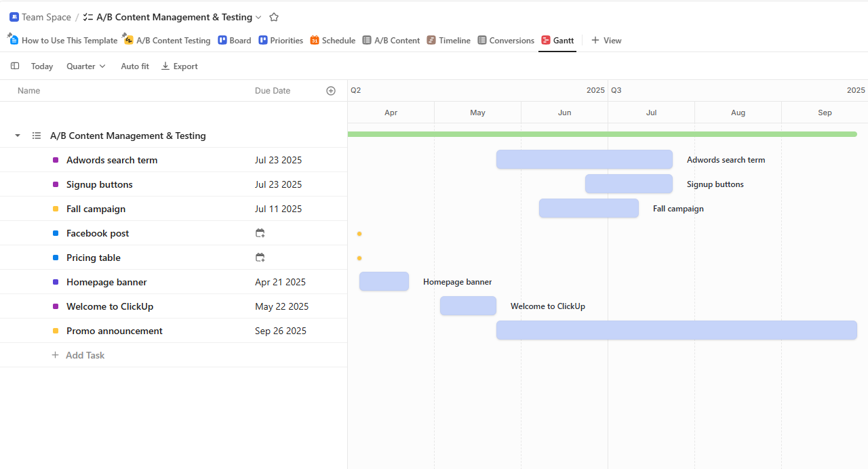This screenshot has height=469, width=868.
Task: Open the Export options
Action: [179, 66]
